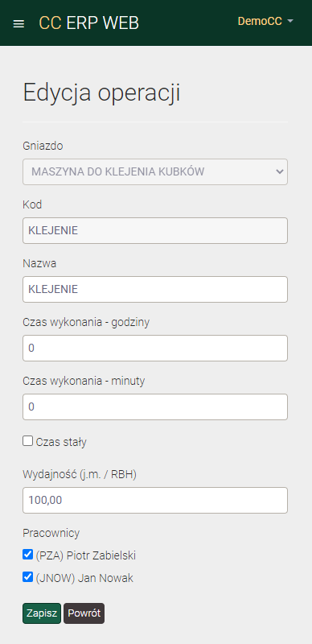312x644 pixels.
Task: Uncheck the (JNOW) Jan Nowak checkbox
Action: [x=27, y=577]
